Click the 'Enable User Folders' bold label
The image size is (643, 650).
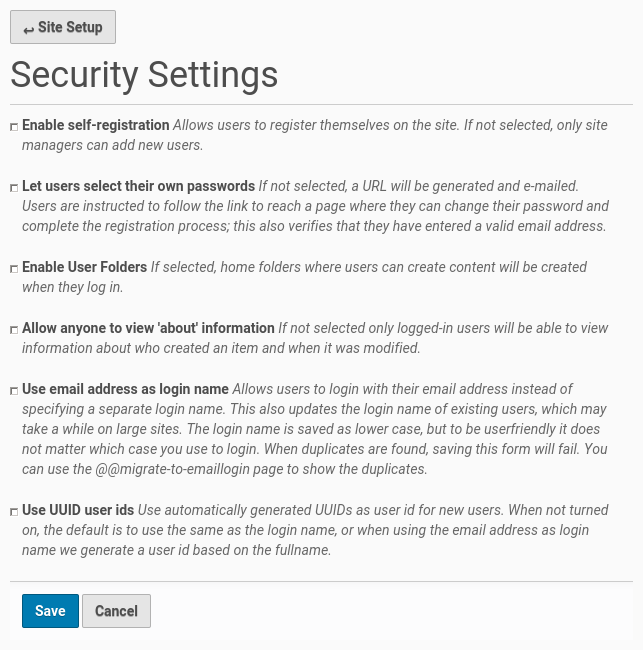pos(84,267)
